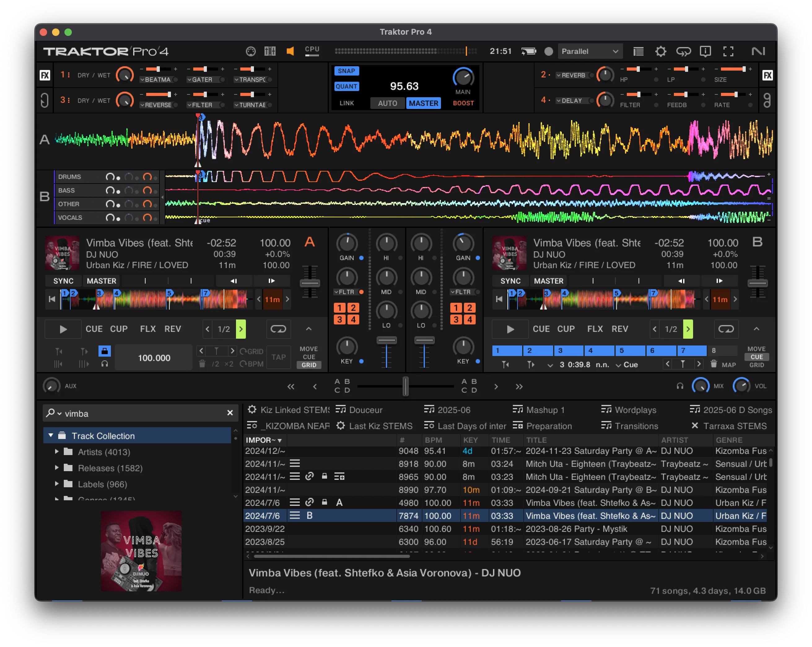This screenshot has width=812, height=647.
Task: Click the MIDI clock metronome icon
Action: (x=251, y=51)
